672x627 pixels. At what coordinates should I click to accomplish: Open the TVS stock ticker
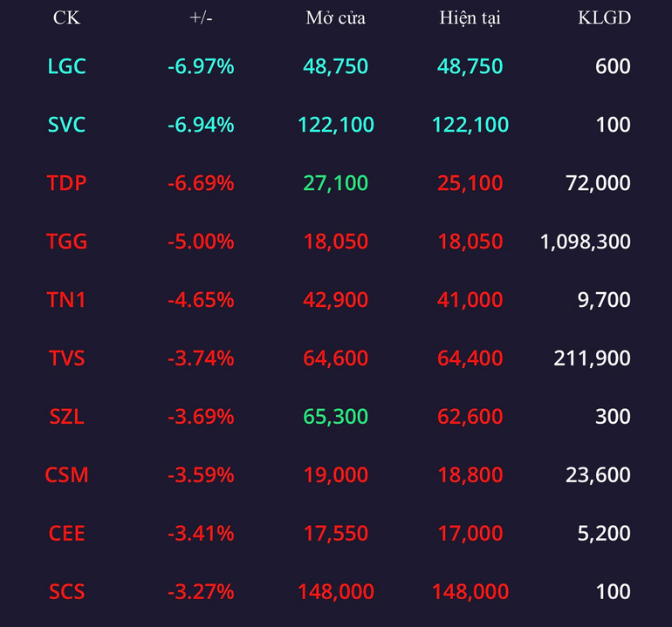pos(66,358)
